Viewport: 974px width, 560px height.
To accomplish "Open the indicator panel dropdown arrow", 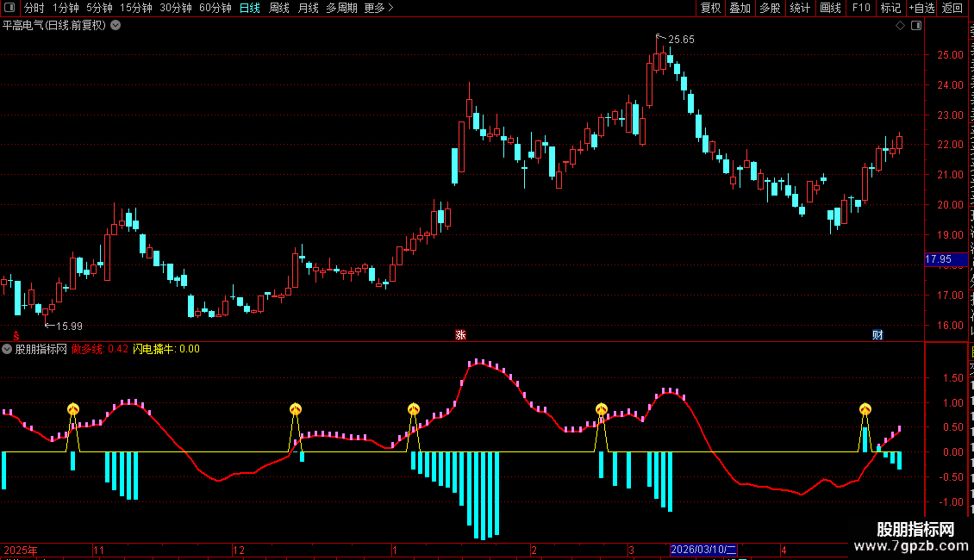I will tap(7, 349).
